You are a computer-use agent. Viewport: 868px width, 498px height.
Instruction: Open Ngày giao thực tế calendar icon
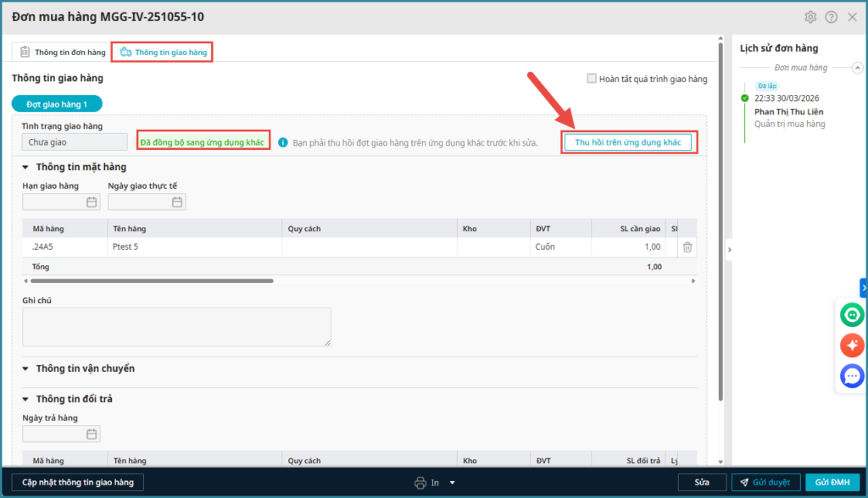tap(177, 202)
